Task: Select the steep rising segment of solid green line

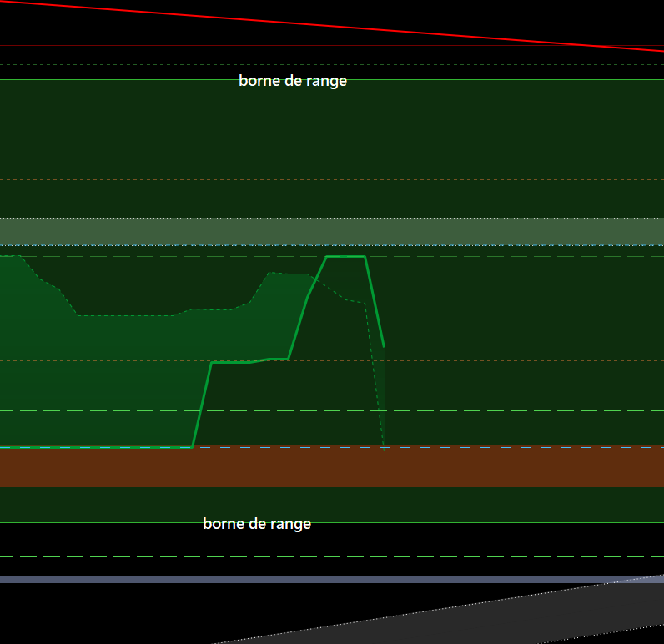Action: coord(202,405)
